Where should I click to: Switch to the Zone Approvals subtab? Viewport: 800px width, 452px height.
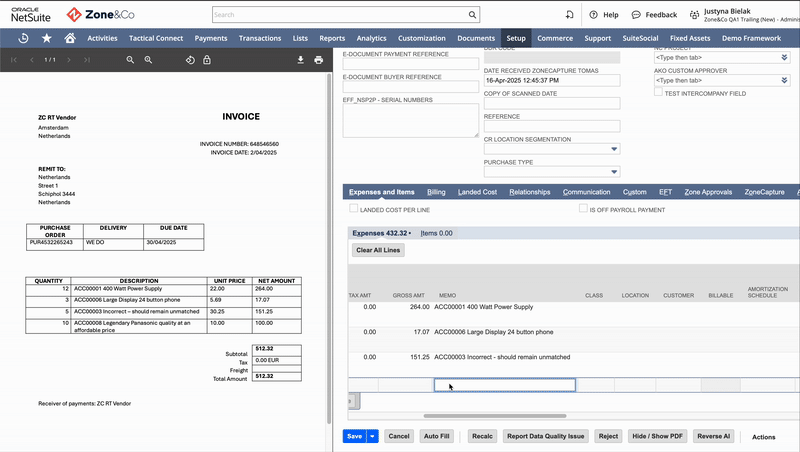tap(708, 192)
